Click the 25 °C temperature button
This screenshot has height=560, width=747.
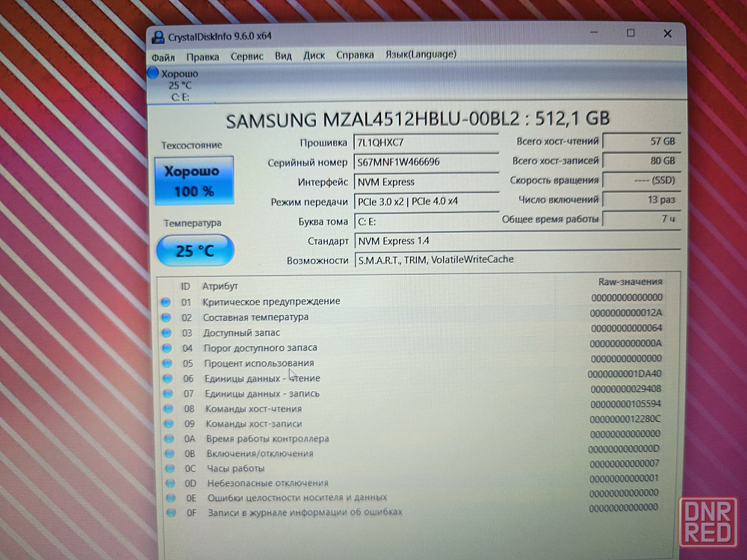click(x=195, y=250)
